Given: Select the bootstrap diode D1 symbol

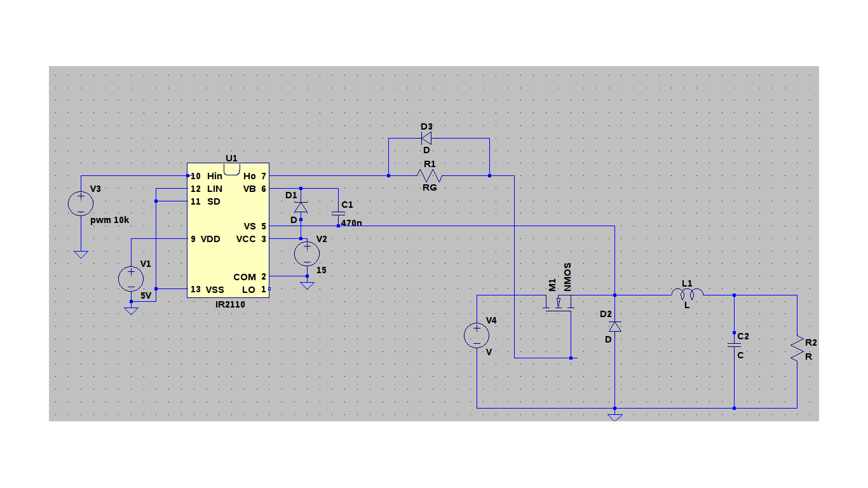Looking at the screenshot, I should [301, 207].
